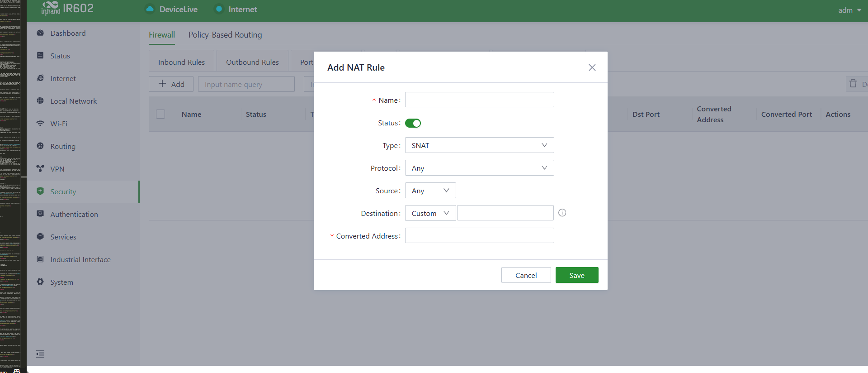Viewport: 868px width, 373px height.
Task: Expand the Destination Custom dropdown
Action: point(430,213)
